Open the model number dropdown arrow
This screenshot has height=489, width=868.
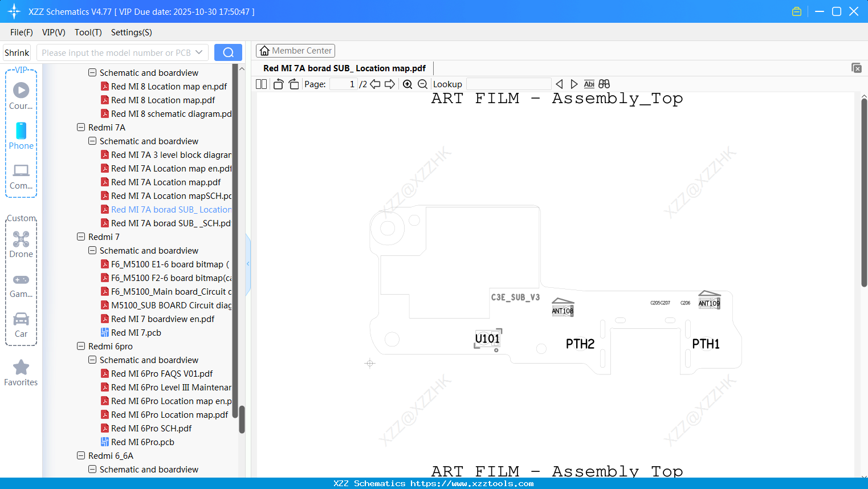tap(199, 52)
